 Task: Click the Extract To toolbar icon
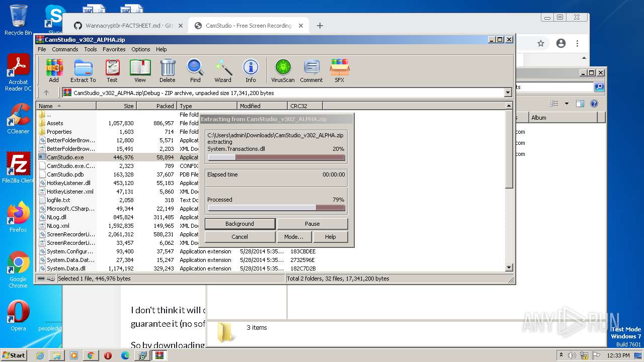[83, 70]
